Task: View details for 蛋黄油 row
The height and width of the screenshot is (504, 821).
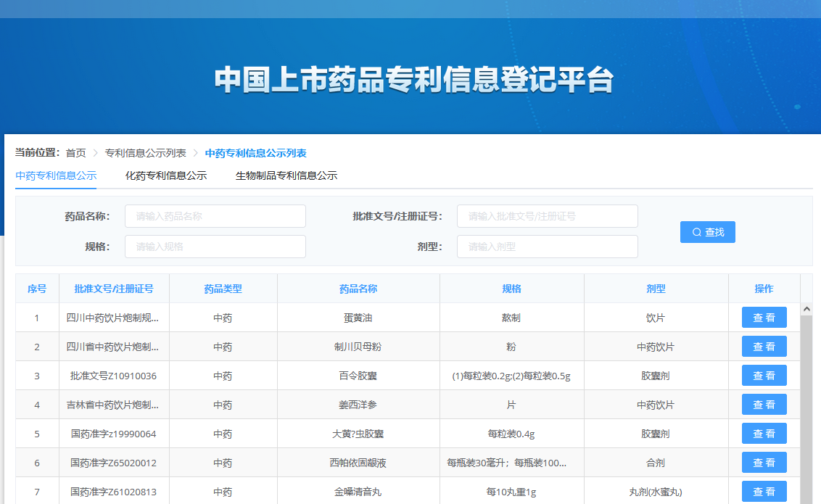Action: (x=764, y=318)
